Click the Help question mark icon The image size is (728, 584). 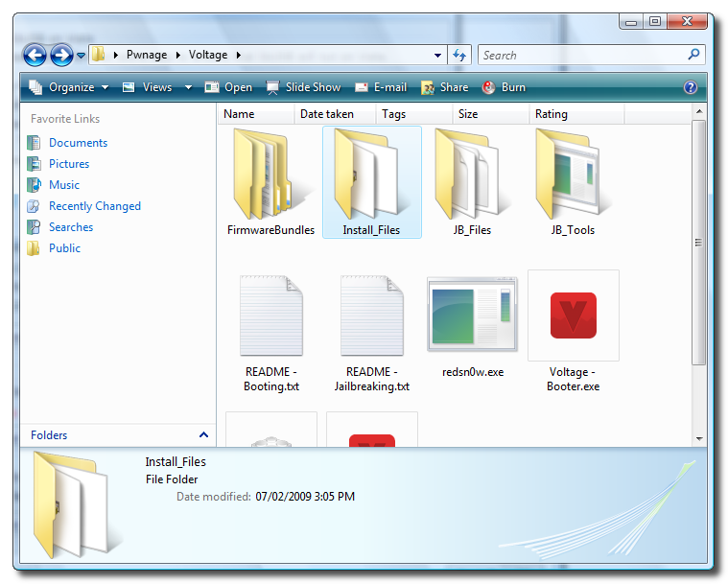[x=691, y=87]
